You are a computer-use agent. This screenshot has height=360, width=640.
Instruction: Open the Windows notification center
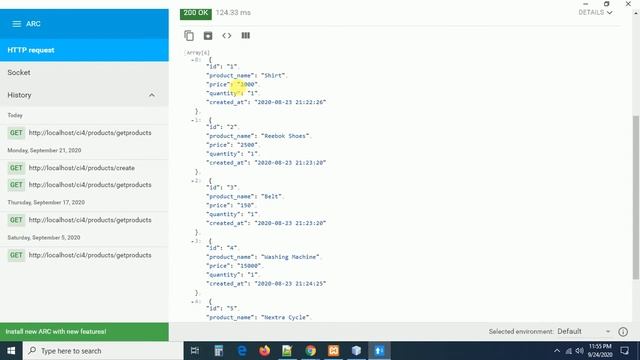click(624, 351)
